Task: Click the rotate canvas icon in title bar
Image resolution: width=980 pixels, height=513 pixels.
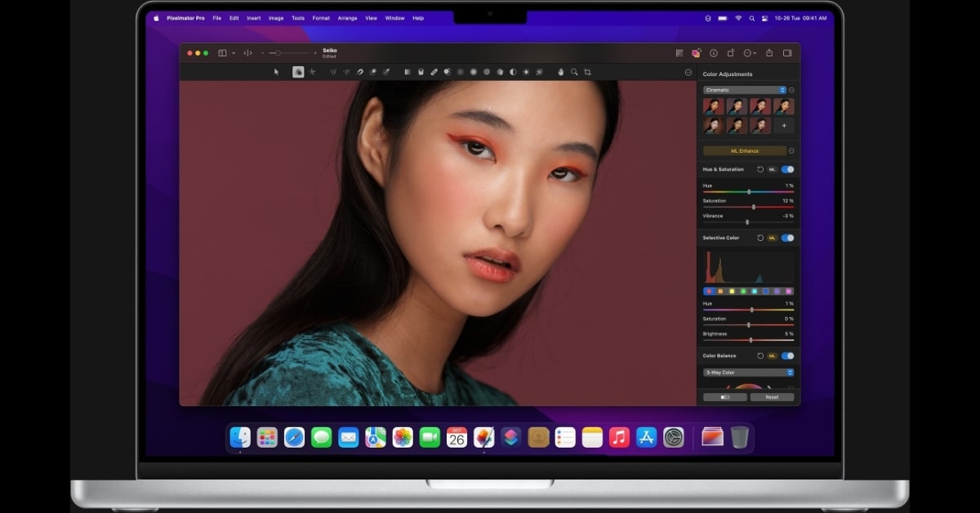Action: pos(731,53)
